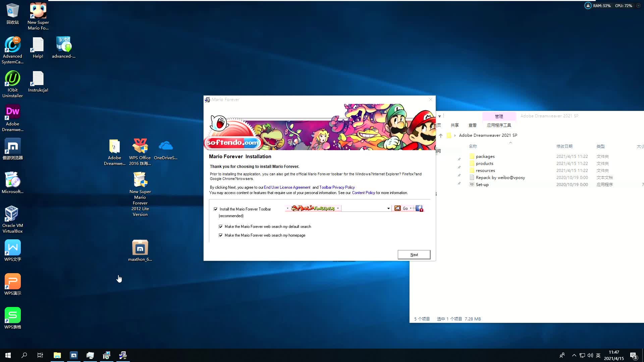
Task: Expand the Mario Forever toolbar search dropdown
Action: click(388, 208)
